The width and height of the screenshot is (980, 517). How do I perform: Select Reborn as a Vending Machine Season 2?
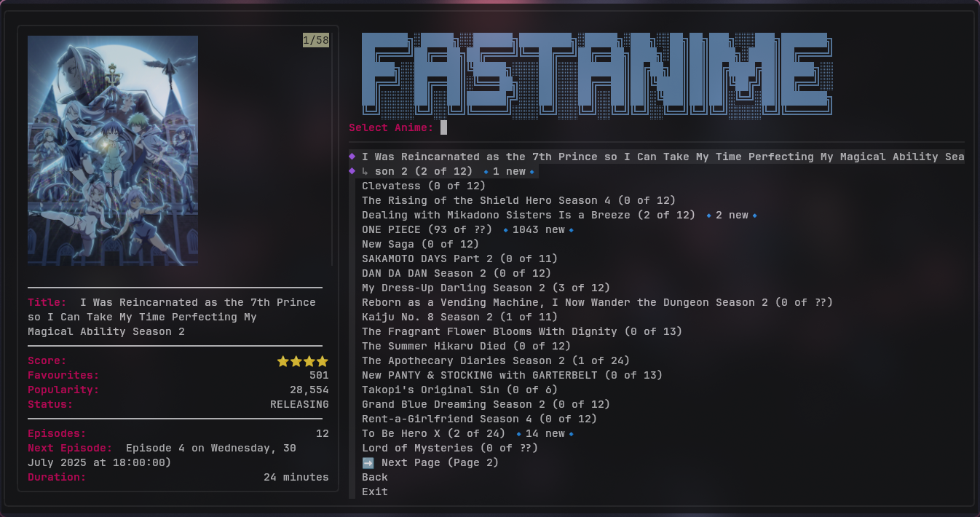[598, 303]
